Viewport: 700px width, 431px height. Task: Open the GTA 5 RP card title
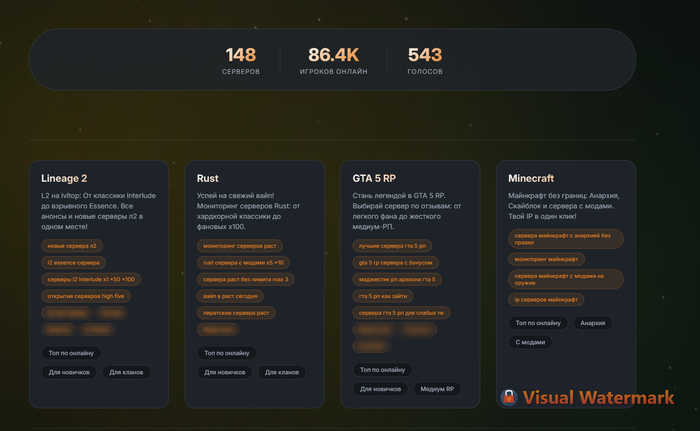tap(374, 178)
